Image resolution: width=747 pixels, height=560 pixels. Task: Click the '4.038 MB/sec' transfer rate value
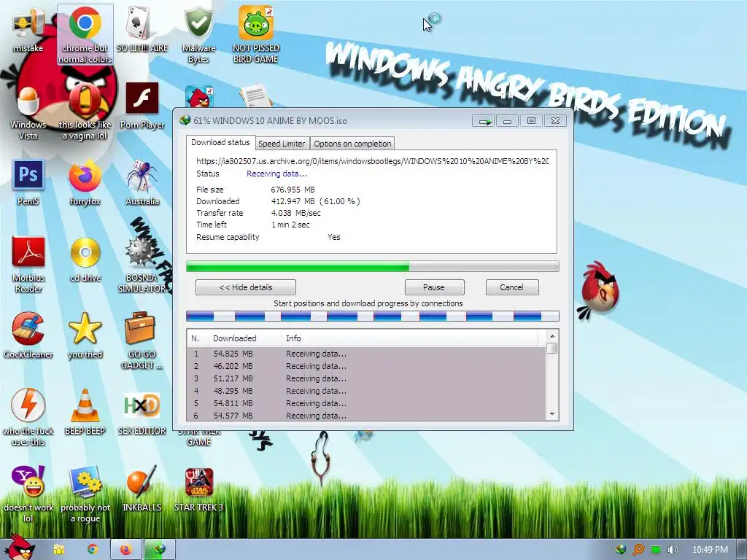[x=296, y=213]
